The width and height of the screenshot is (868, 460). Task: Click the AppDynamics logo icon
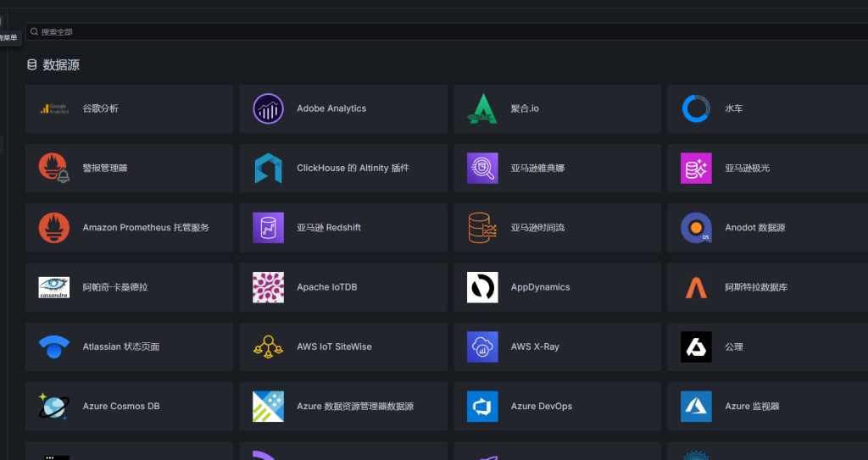(482, 287)
